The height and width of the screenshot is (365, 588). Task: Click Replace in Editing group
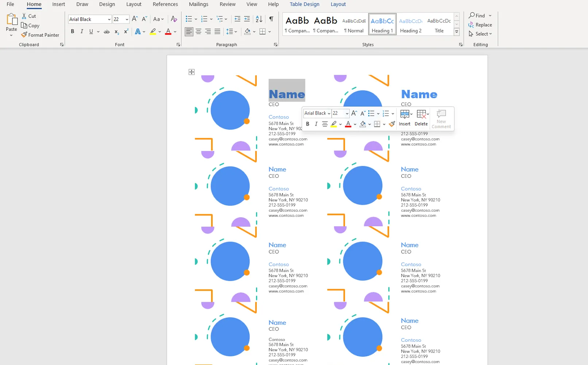click(x=480, y=25)
